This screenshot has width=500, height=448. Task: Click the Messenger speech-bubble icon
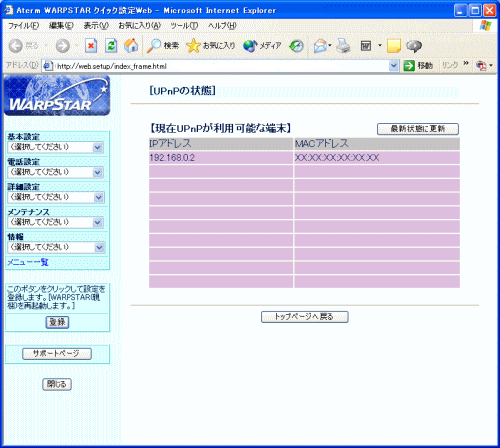pyautogui.click(x=414, y=46)
